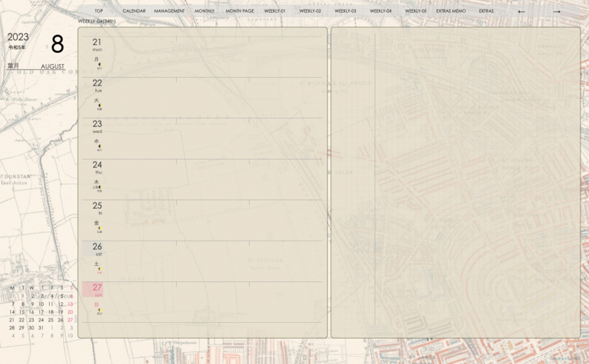The image size is (589, 364).
Task: Click the moon phase icon under Thursday 24
Action: (x=99, y=188)
